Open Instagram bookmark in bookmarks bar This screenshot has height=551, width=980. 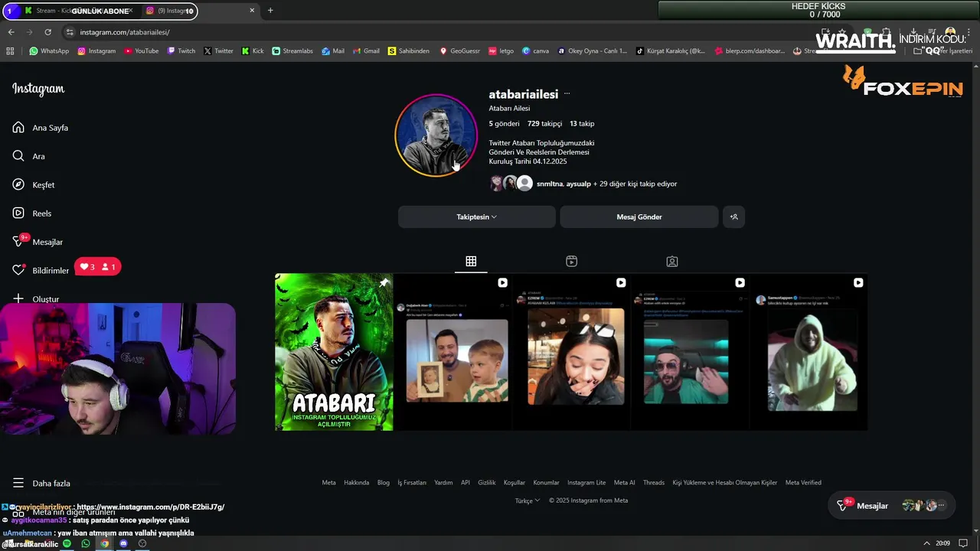(x=96, y=51)
